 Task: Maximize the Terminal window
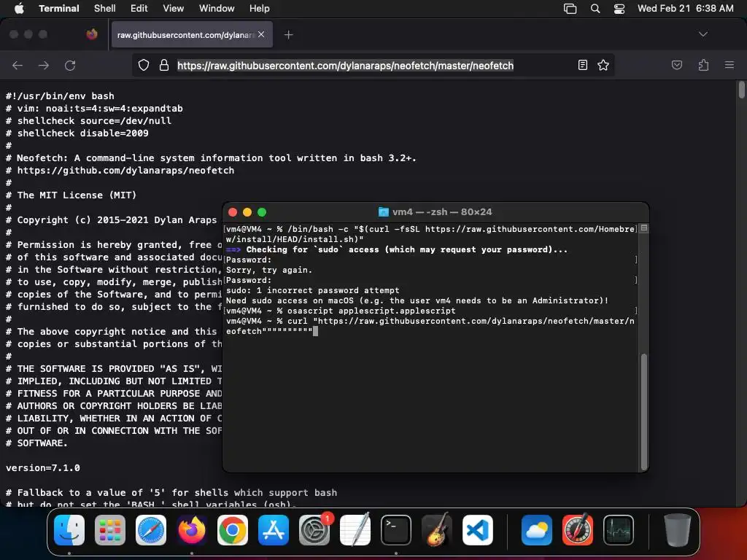(262, 212)
